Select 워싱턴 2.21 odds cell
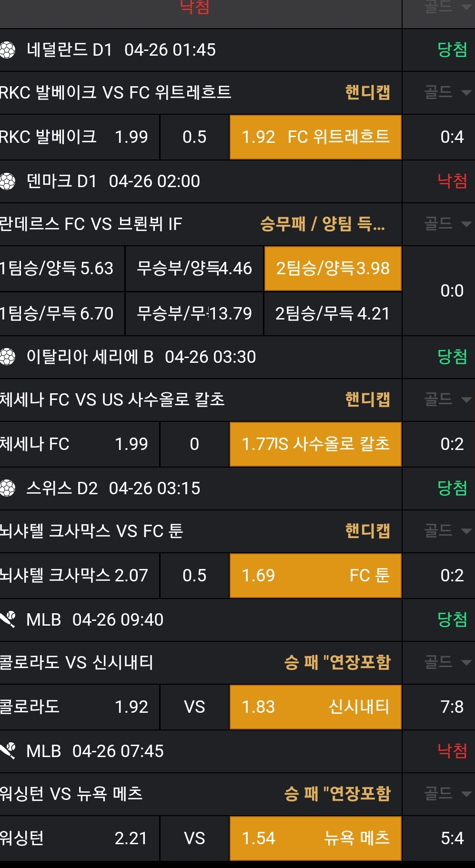The height and width of the screenshot is (868, 475). (79, 838)
